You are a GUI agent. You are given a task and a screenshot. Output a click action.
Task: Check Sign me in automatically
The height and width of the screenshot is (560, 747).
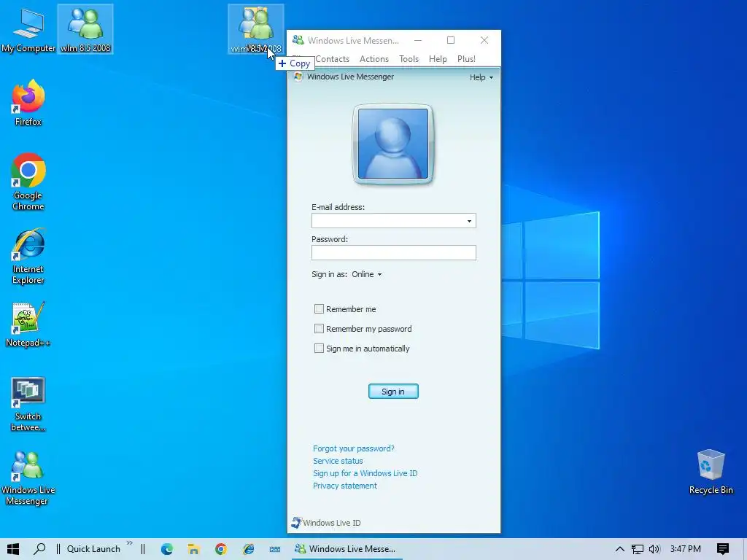[319, 349]
